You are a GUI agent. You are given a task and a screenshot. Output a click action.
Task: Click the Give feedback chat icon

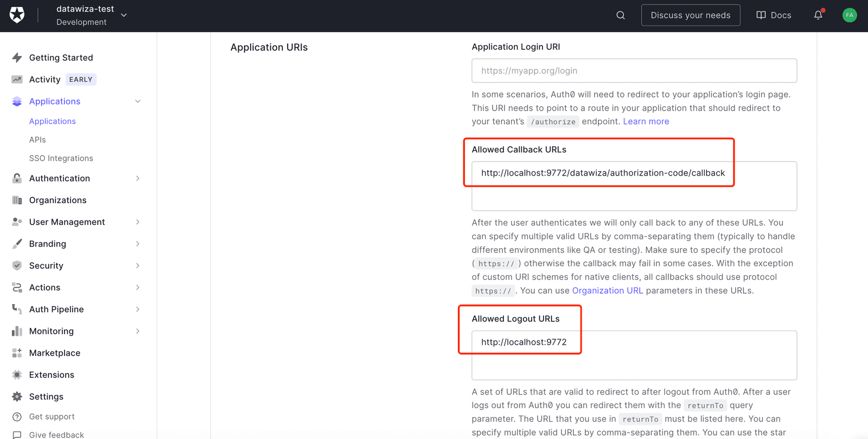click(17, 435)
